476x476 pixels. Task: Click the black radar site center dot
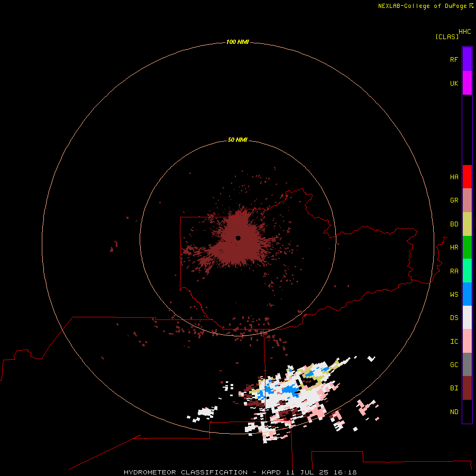(238, 238)
